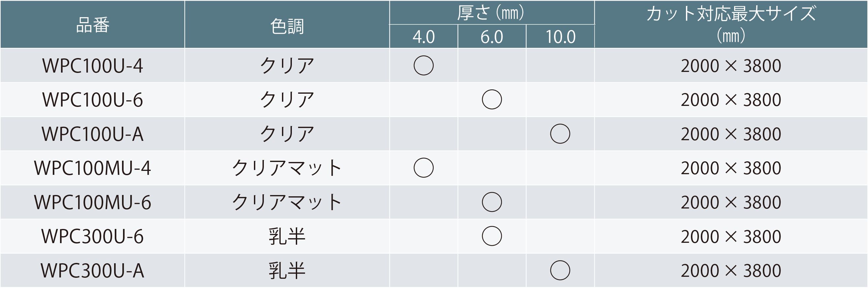Click the 4.0 thickness subheader
This screenshot has width=868, height=288.
[423, 37]
